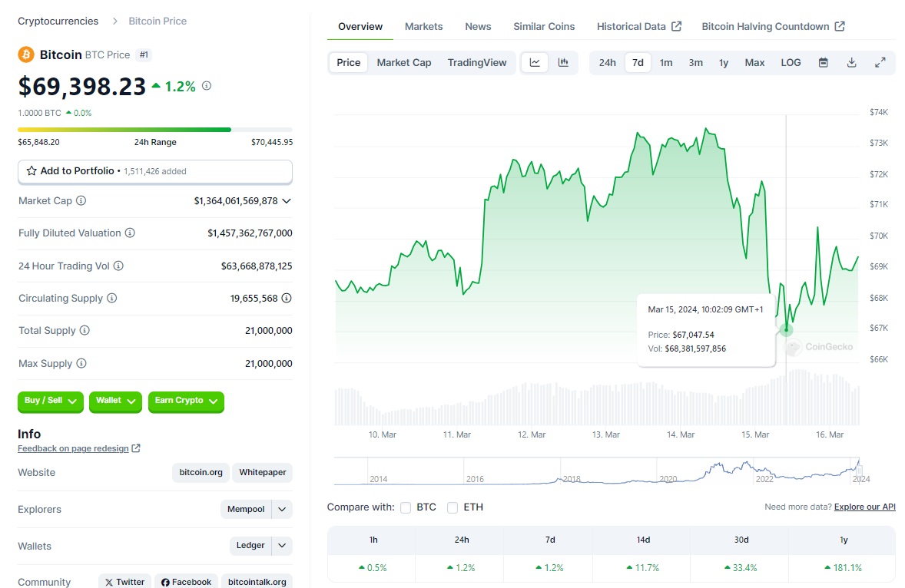
Task: Open Wallet dropdown button
Action: point(115,401)
